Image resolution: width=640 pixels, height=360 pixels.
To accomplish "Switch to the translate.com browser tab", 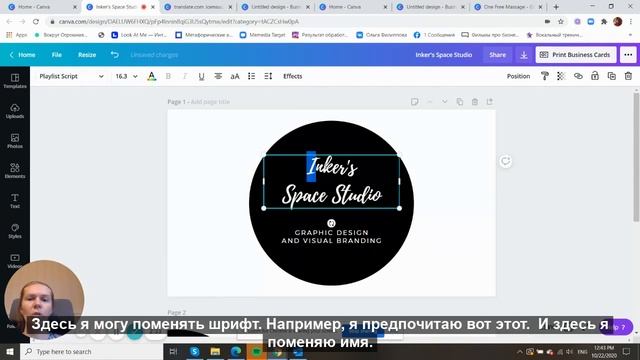I will (198, 7).
